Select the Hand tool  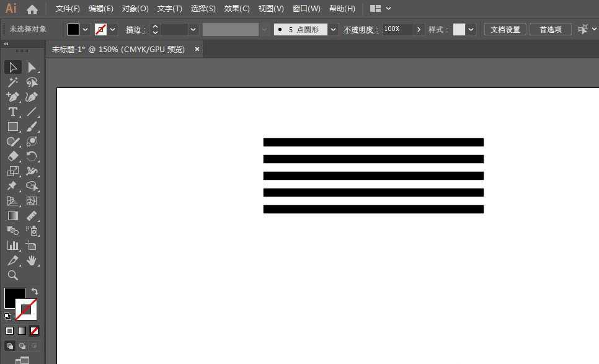tap(32, 260)
